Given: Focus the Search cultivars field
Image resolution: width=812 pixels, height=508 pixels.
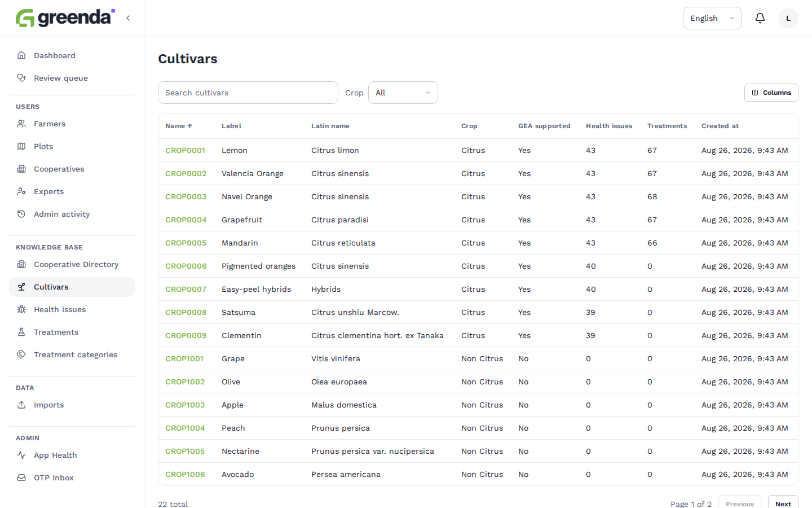Looking at the screenshot, I should 248,93.
